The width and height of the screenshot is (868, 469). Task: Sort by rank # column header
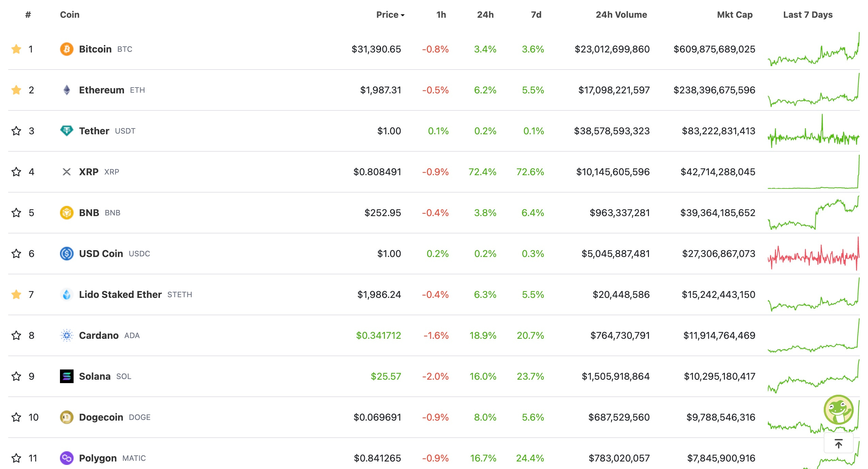[28, 15]
